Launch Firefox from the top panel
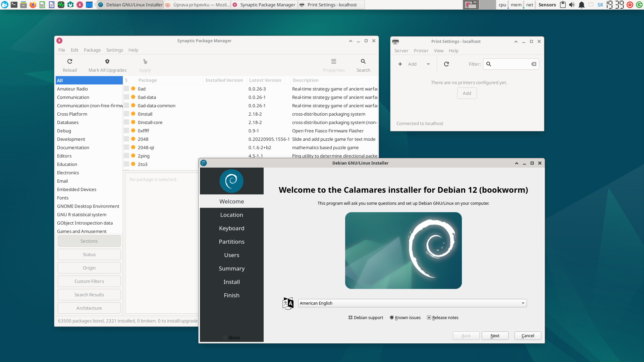Viewport: 644px width, 362px height. [33, 5]
